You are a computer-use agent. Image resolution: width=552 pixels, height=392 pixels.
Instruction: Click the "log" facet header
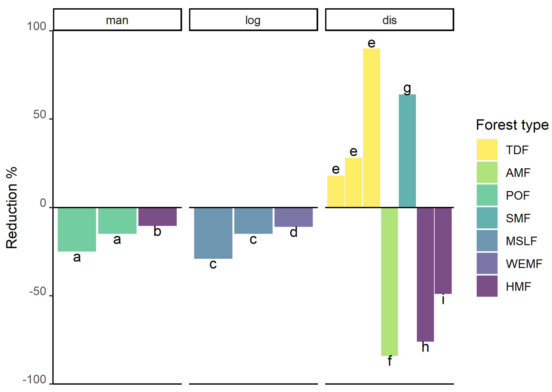click(x=253, y=20)
